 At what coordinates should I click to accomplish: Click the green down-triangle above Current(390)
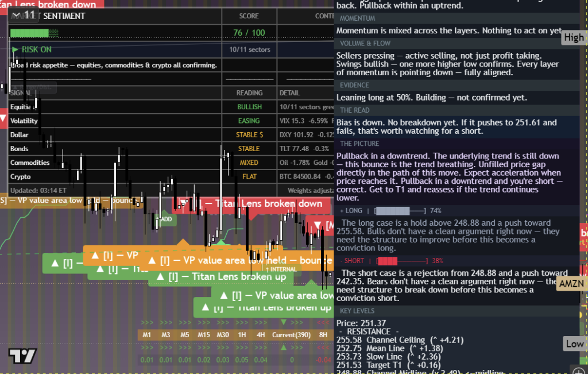(284, 322)
